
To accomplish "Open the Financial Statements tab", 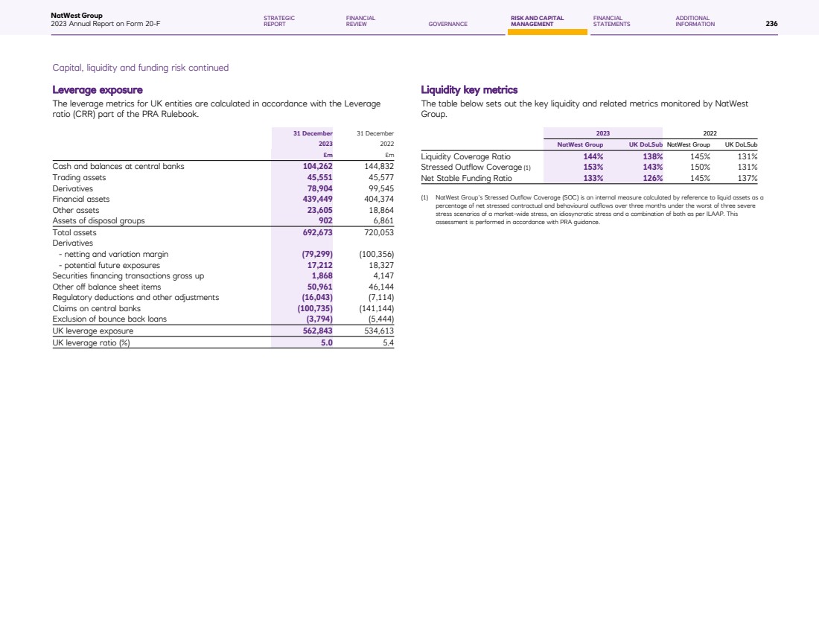I will [x=611, y=21].
